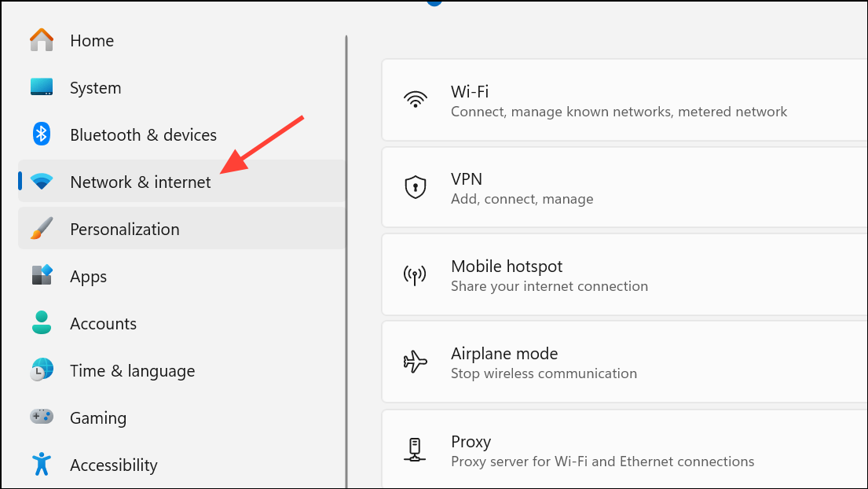The height and width of the screenshot is (489, 868).
Task: Open the Wi-Fi settings card
Action: (x=624, y=100)
